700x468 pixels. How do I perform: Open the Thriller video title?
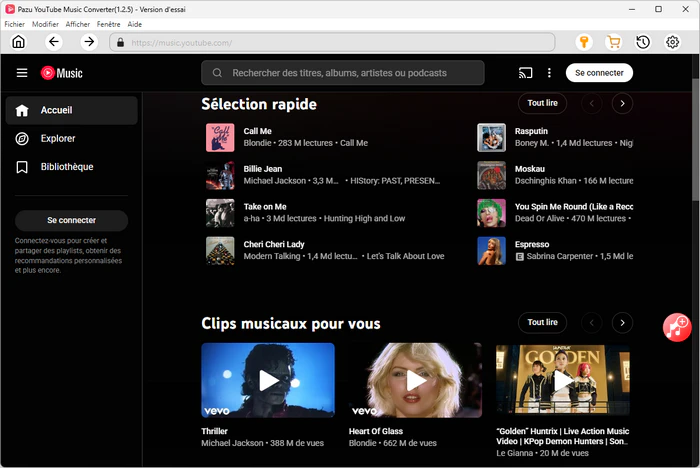pyautogui.click(x=214, y=431)
